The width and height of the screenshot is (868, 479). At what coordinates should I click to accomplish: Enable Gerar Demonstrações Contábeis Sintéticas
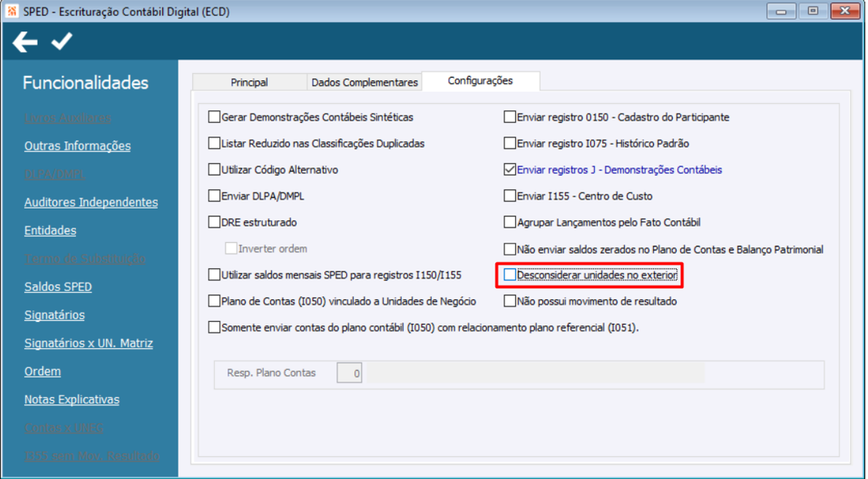pos(213,117)
